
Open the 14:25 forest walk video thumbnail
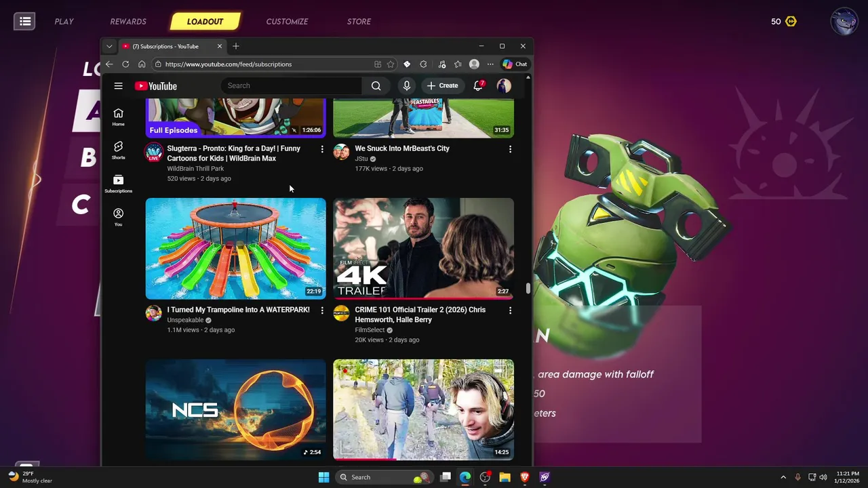pos(423,409)
